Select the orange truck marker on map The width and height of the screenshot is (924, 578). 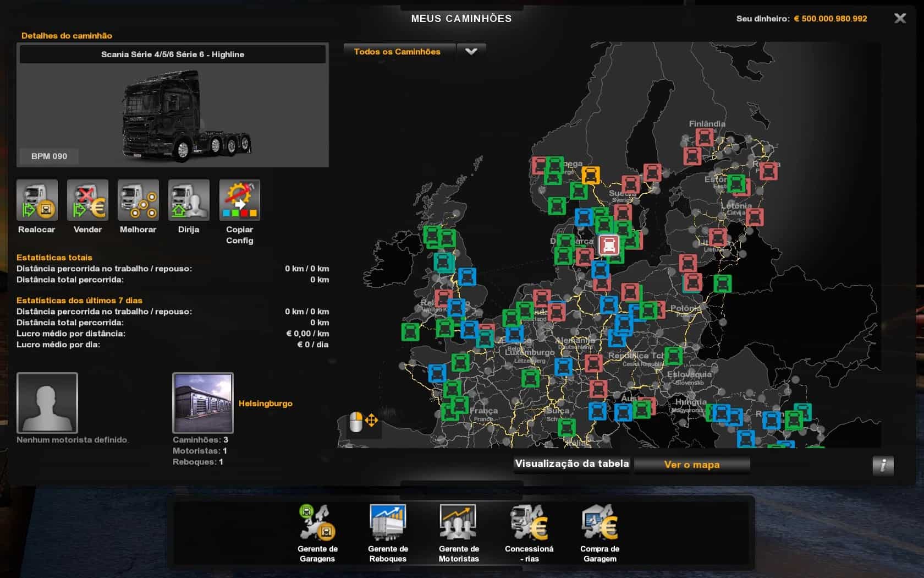590,175
